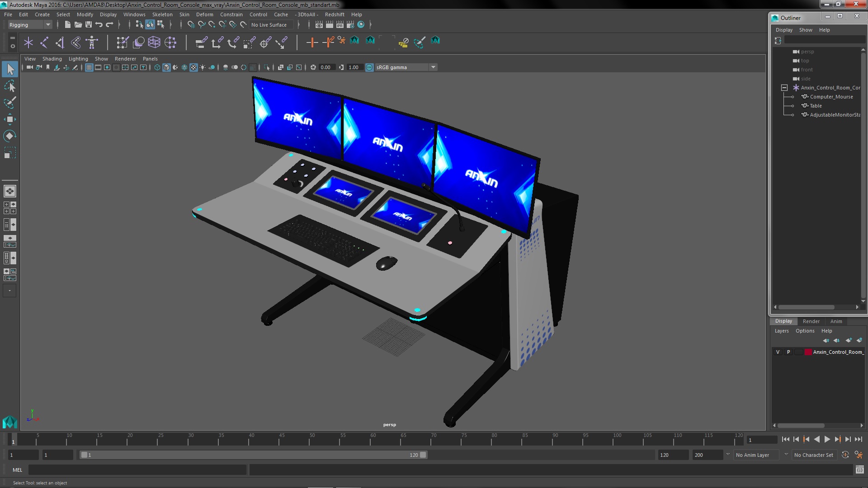The height and width of the screenshot is (488, 868).
Task: Open the Rigging menu set dropdown
Action: tap(30, 25)
